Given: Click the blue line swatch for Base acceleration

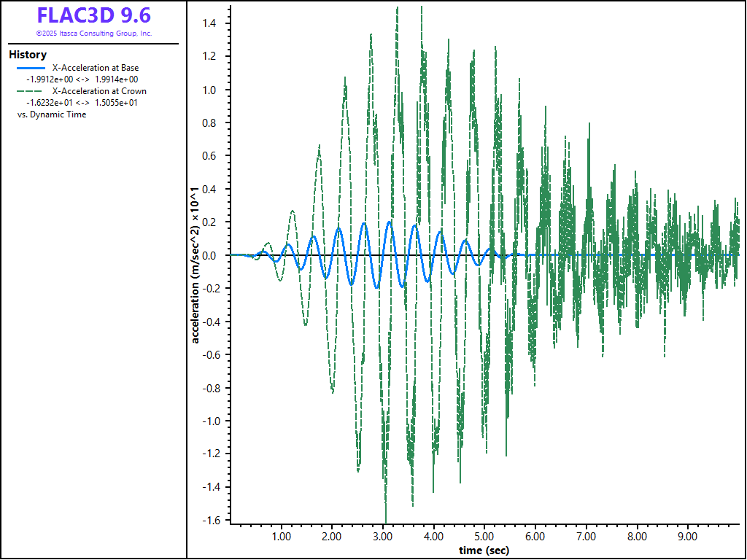Looking at the screenshot, I should pos(31,68).
